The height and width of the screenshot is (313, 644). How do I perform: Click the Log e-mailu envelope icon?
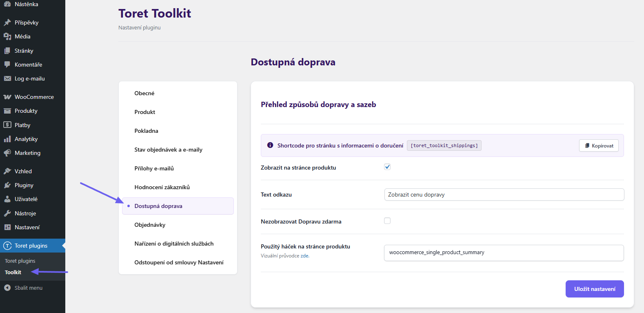tap(7, 78)
